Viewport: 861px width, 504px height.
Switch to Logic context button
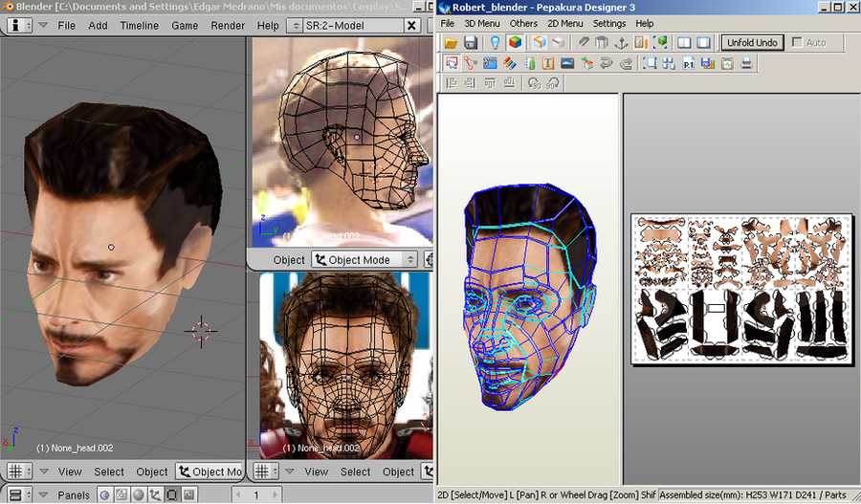pos(104,494)
